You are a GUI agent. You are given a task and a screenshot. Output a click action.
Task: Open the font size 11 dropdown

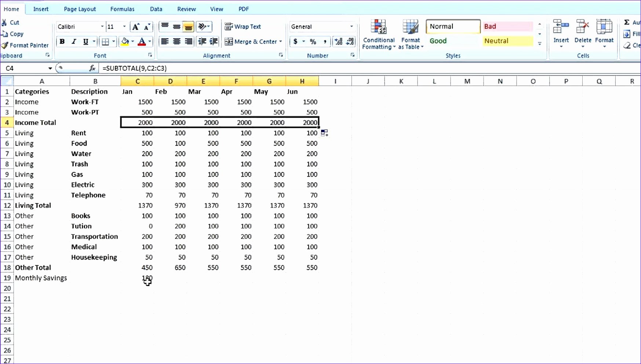[x=124, y=26]
